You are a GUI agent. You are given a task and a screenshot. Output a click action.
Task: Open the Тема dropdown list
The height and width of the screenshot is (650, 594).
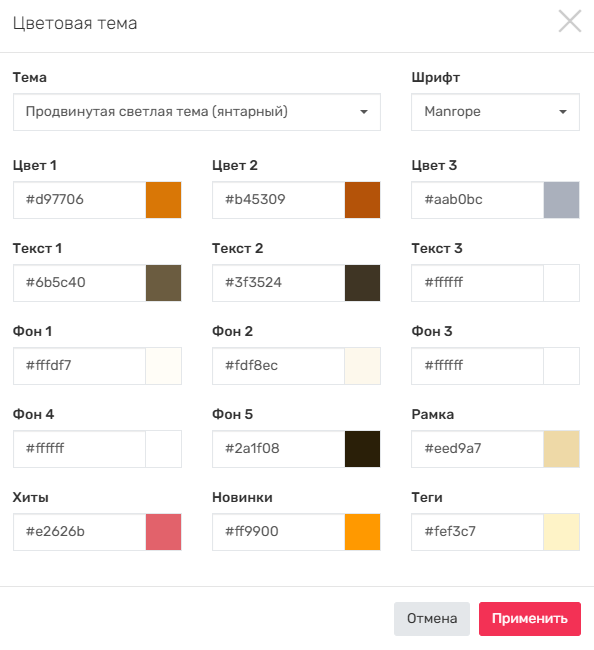[197, 112]
